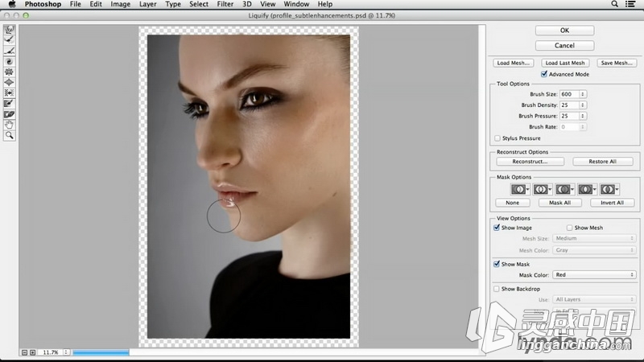
Task: Open the Image menu
Action: point(120,4)
